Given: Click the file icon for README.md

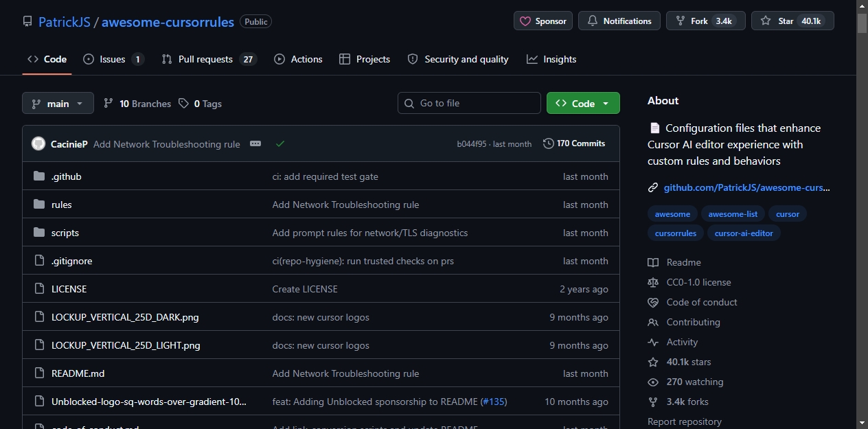Looking at the screenshot, I should (x=39, y=373).
